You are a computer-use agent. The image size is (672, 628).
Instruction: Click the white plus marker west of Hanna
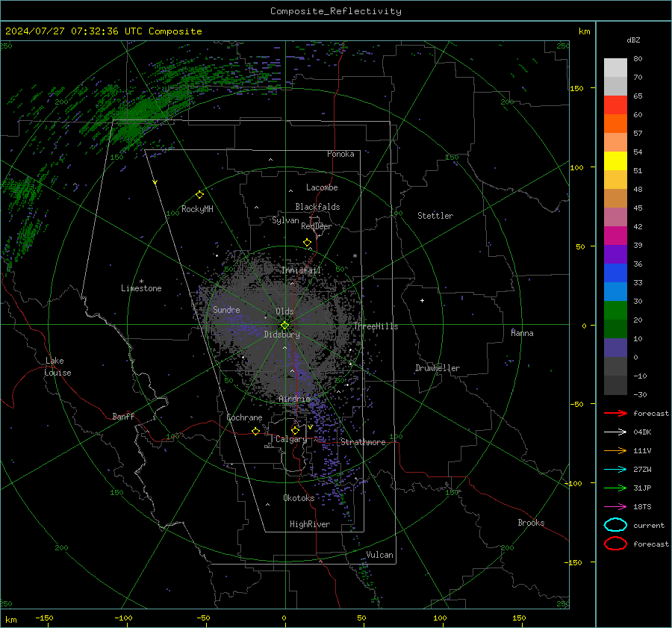pos(422,300)
